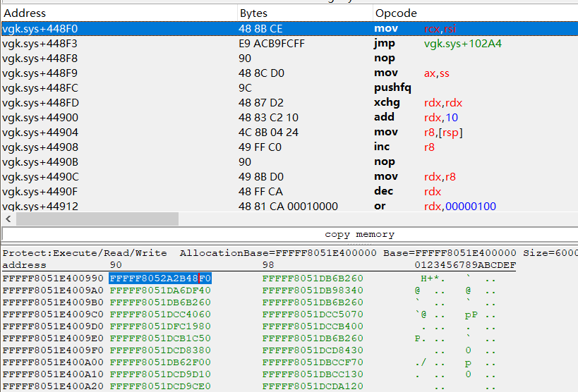This screenshot has height=392, width=578.
Task: Click the disassembler horizontal scrollbar thumb
Action: click(x=97, y=219)
